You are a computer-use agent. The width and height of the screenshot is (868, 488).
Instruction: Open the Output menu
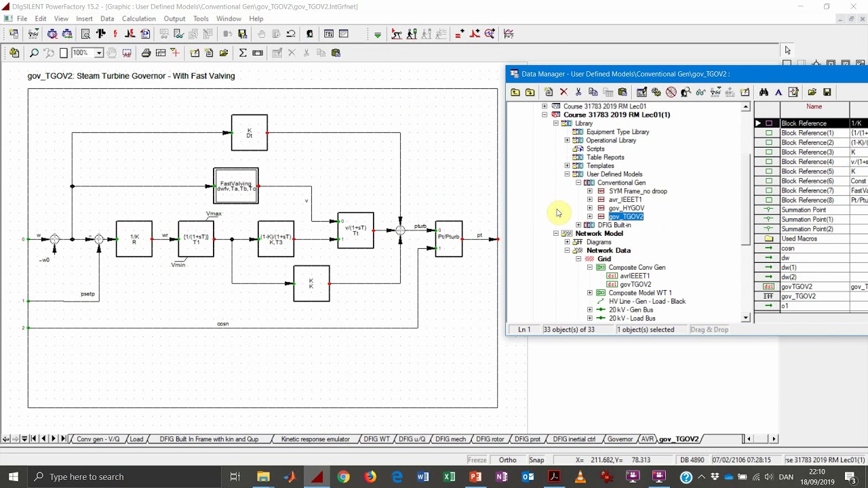(x=174, y=18)
